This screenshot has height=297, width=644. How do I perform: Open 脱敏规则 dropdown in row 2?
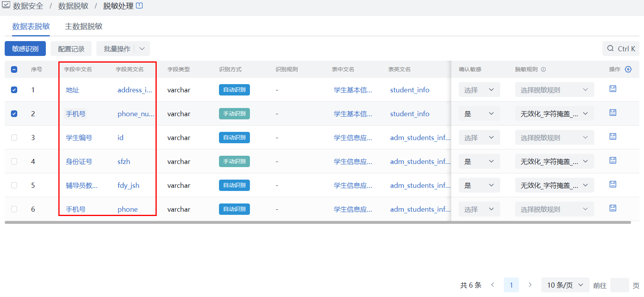coord(554,114)
